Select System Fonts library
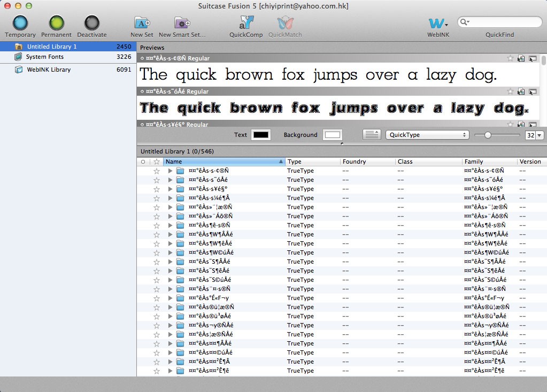 click(68, 57)
